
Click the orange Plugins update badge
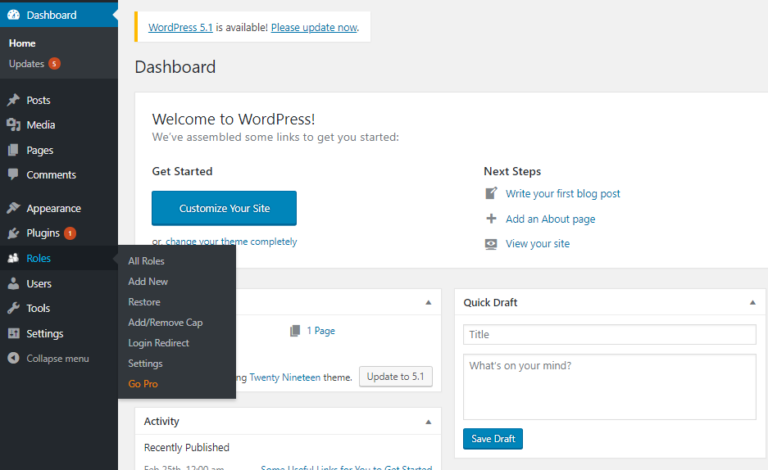click(x=70, y=234)
